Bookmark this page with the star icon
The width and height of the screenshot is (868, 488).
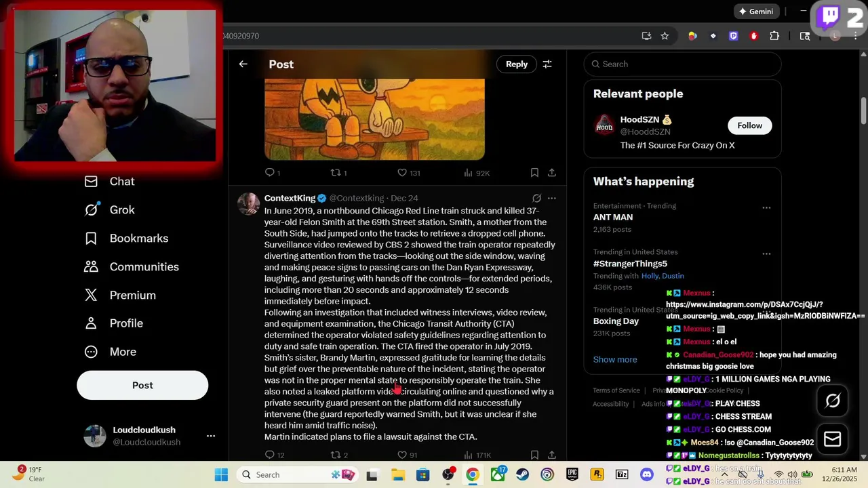(x=665, y=36)
